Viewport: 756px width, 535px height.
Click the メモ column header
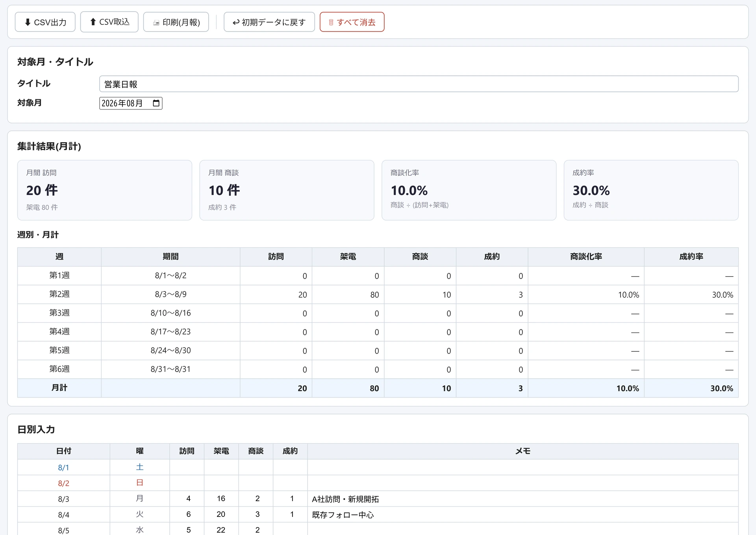(523, 451)
